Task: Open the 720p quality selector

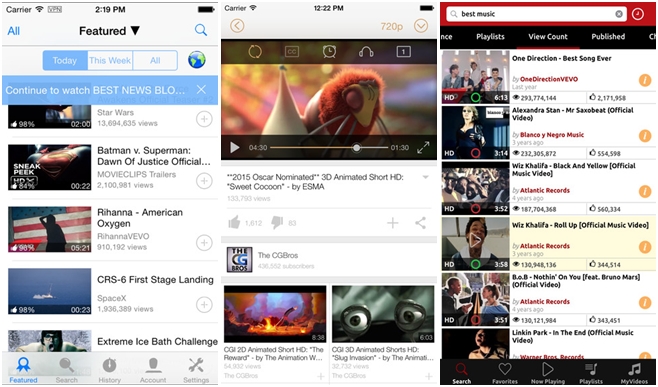Action: pos(392,26)
